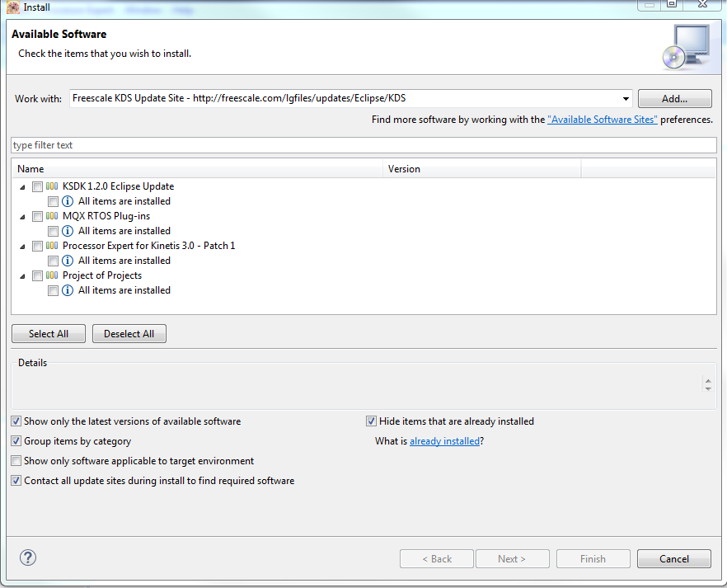Click the info icon under KSDK 1.2.0 Eclipse Update
727x588 pixels.
pyautogui.click(x=68, y=201)
